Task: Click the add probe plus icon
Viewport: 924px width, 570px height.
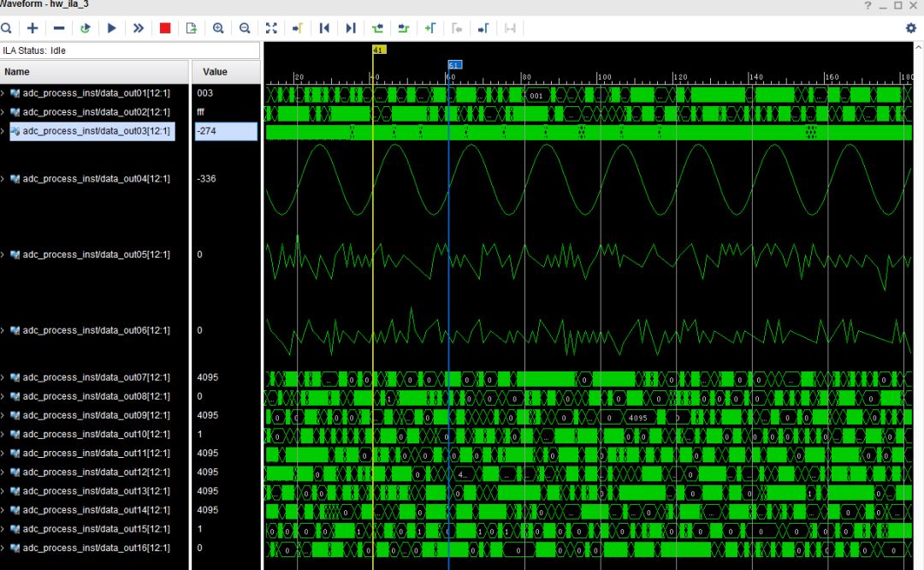Action: (x=33, y=28)
